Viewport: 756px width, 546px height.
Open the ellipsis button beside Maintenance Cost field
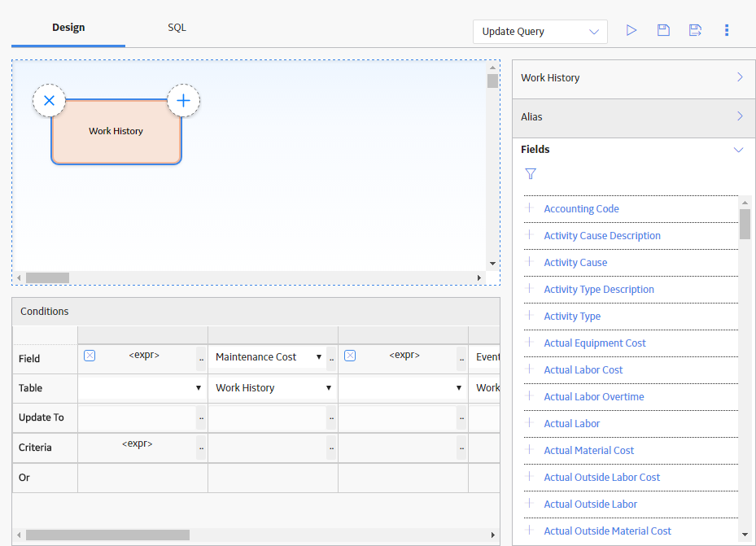(x=331, y=359)
